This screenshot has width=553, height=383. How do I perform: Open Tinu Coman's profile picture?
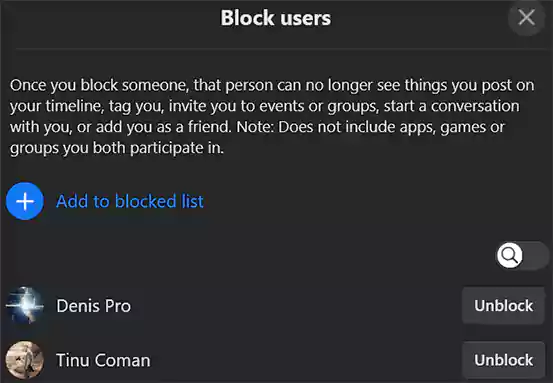point(25,360)
